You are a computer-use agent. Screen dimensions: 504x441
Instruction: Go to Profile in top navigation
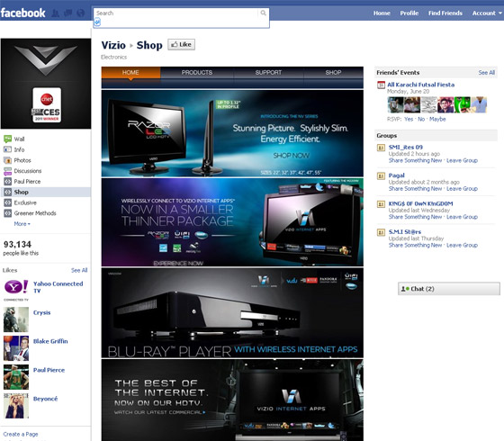coord(409,13)
